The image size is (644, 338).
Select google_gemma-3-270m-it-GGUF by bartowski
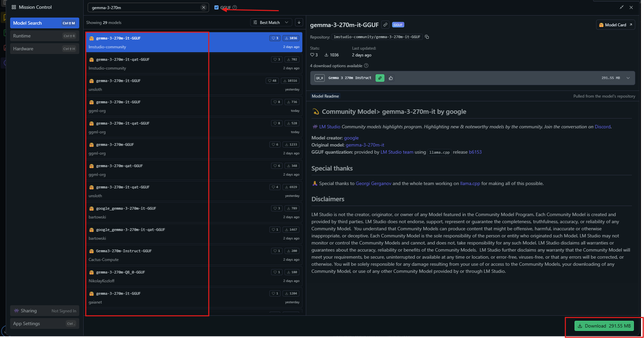pos(194,212)
